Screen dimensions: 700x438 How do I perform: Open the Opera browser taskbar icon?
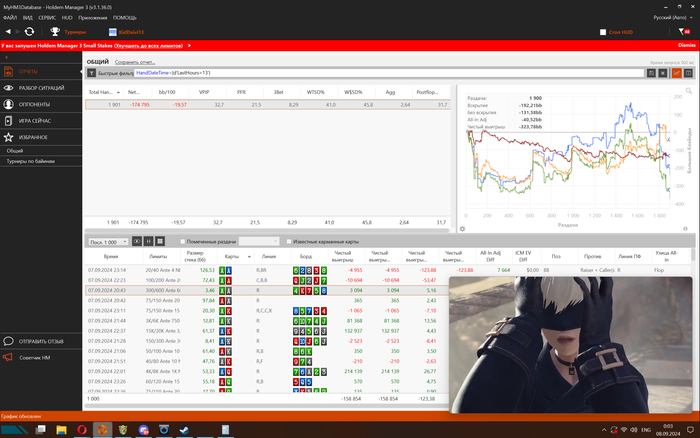pyautogui.click(x=82, y=430)
